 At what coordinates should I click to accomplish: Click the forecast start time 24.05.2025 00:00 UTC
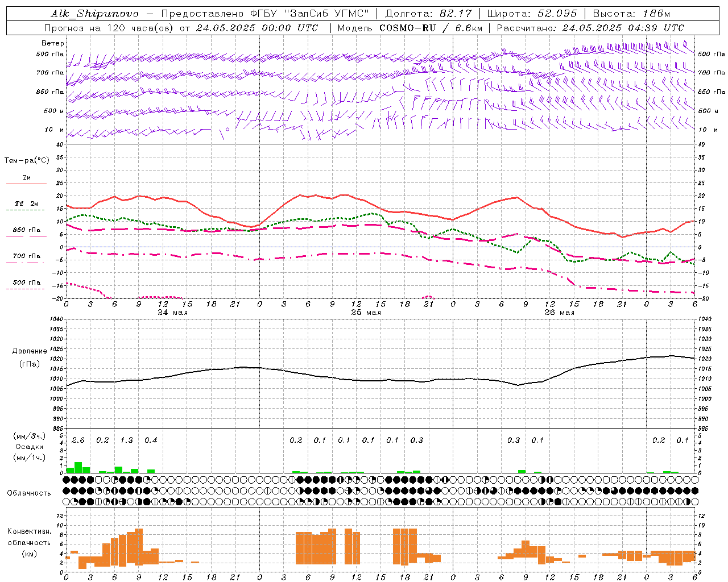[257, 28]
